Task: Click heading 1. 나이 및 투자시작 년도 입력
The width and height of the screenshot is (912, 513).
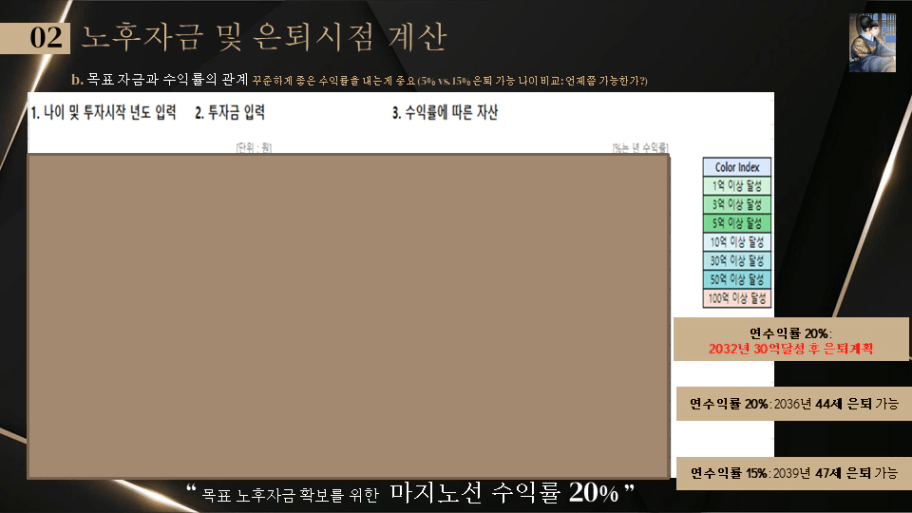Action: pos(104,112)
